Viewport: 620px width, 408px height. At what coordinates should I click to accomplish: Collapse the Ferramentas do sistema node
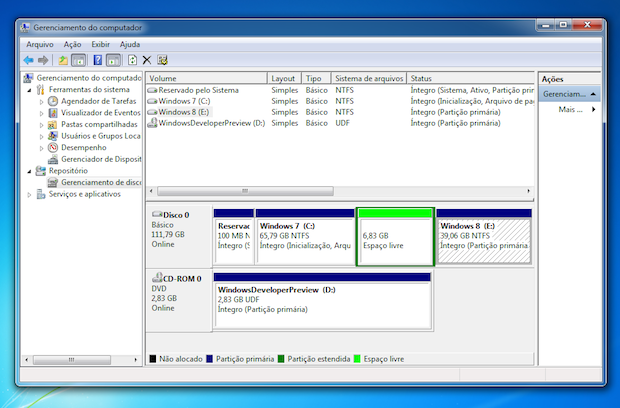30,90
